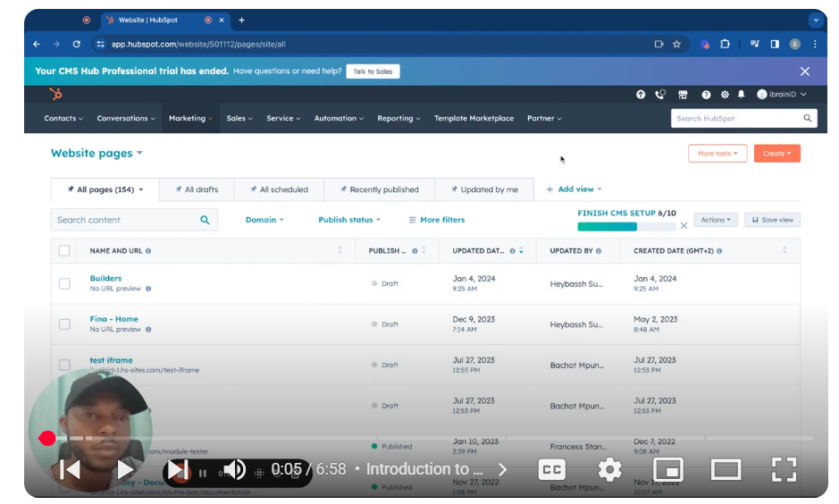Click the Search content magnifier icon
839x504 pixels.
pos(205,220)
